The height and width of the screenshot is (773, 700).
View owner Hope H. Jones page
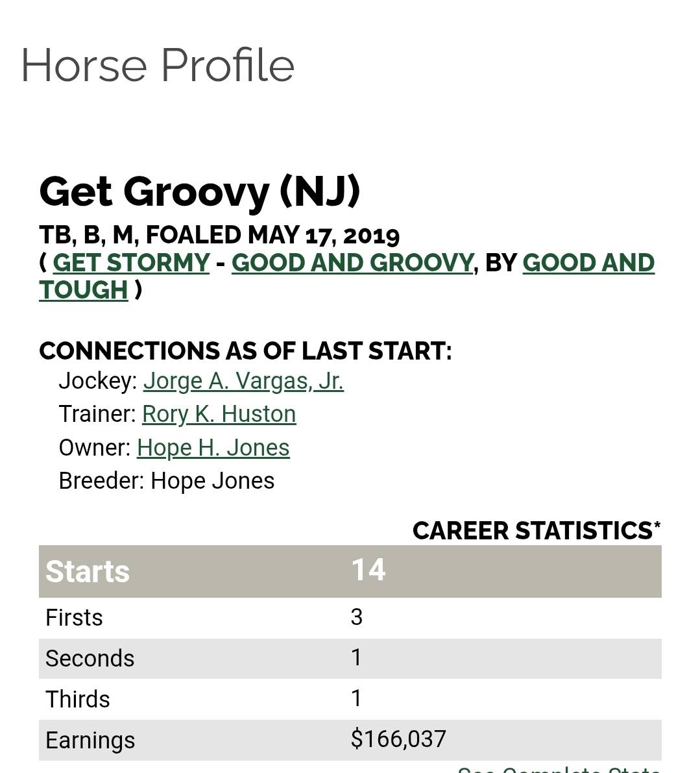pos(213,448)
